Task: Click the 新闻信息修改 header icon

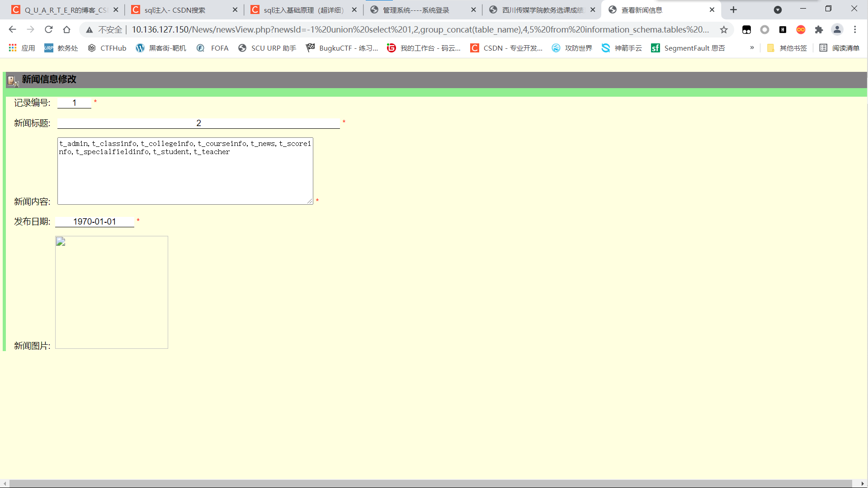Action: (x=13, y=81)
